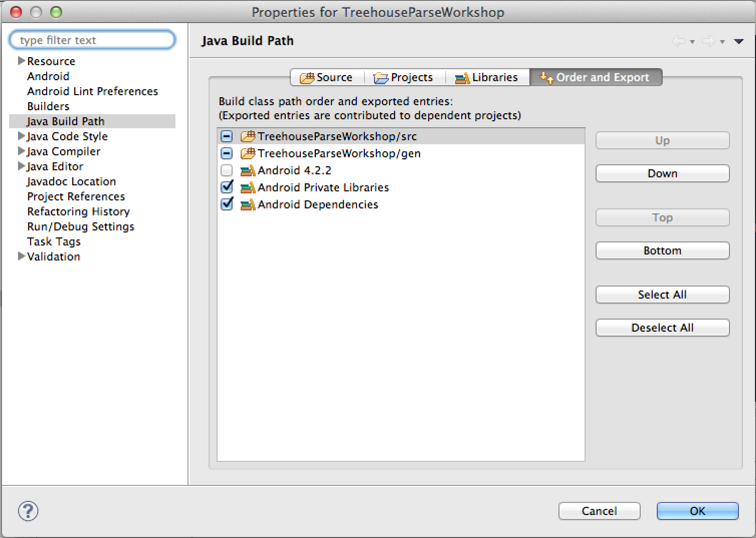Click the back navigation arrow icon
Image resolution: width=756 pixels, height=538 pixels.
pos(678,41)
